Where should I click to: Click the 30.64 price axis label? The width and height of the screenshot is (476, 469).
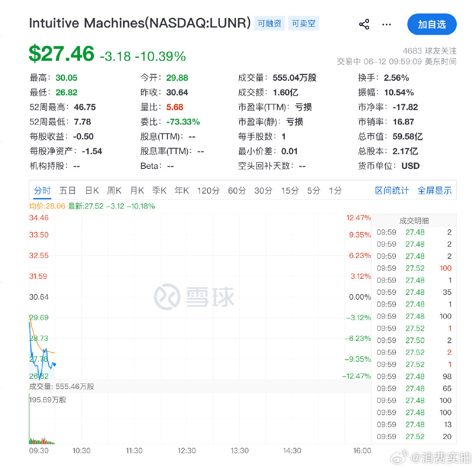(x=39, y=297)
